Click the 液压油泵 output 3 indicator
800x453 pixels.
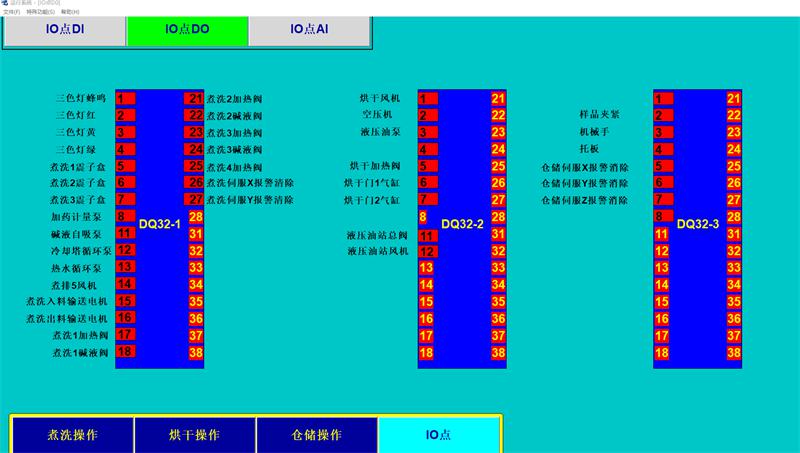(427, 132)
